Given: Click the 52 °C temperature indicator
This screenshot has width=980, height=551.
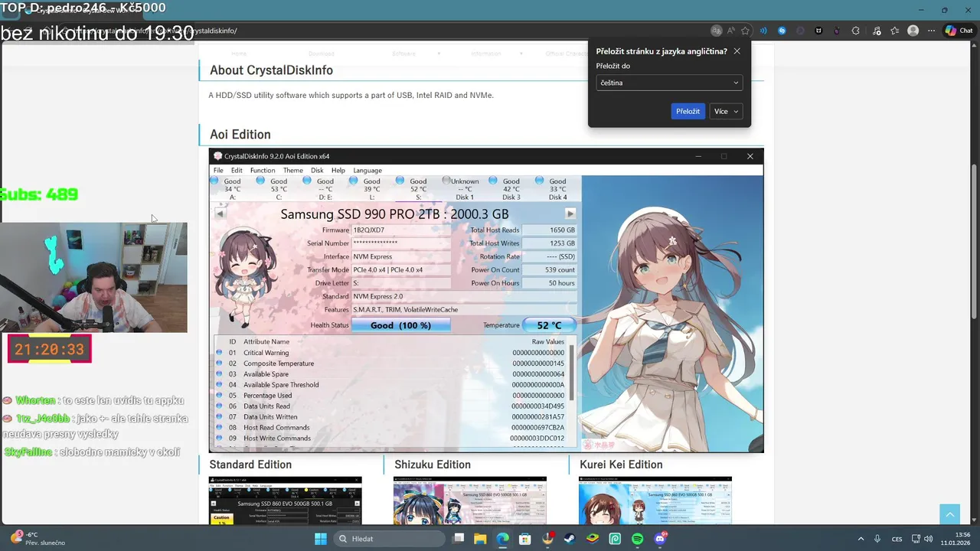Looking at the screenshot, I should coord(549,325).
